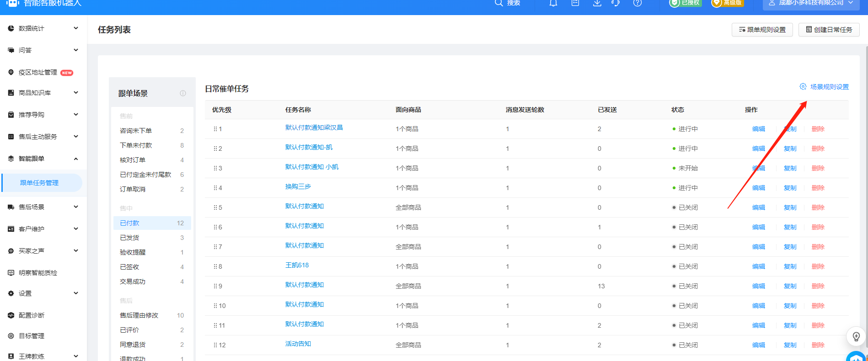Click the drag handle of priority row 12

point(215,345)
